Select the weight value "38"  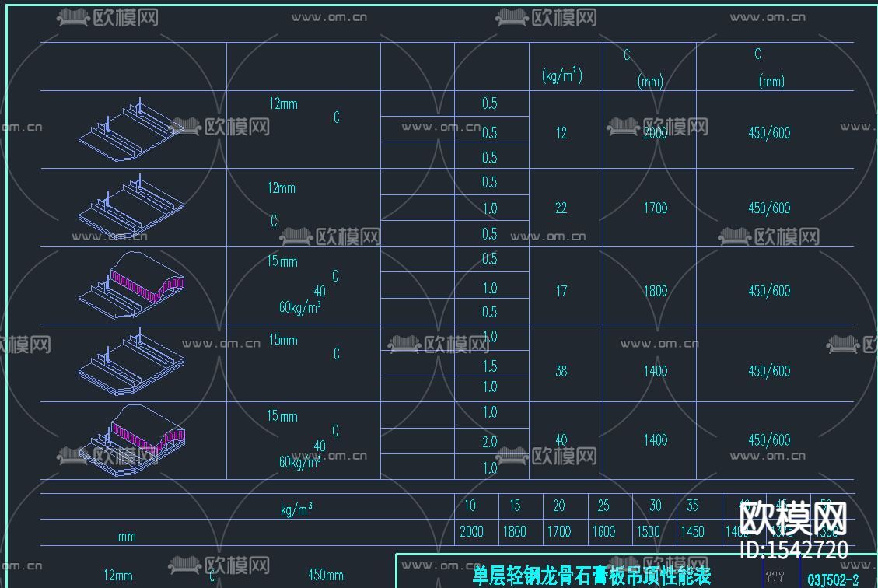[561, 371]
